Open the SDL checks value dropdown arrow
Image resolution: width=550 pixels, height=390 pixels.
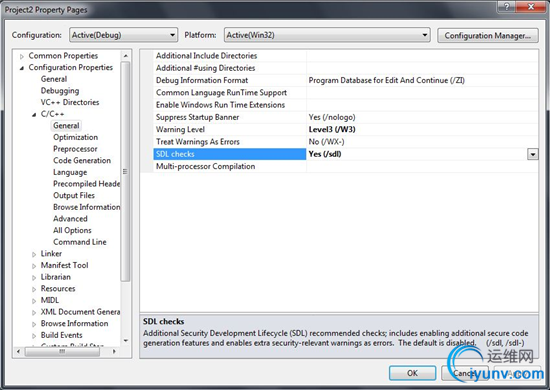coord(532,154)
